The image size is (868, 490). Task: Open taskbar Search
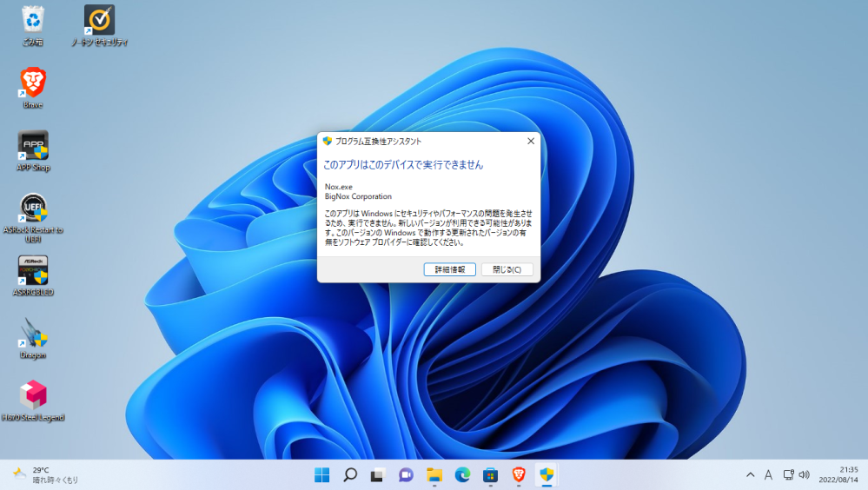pos(350,474)
